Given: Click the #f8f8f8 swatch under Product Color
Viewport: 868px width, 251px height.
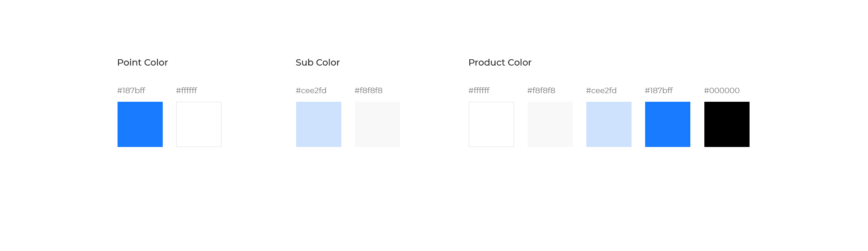Looking at the screenshot, I should pyautogui.click(x=550, y=124).
